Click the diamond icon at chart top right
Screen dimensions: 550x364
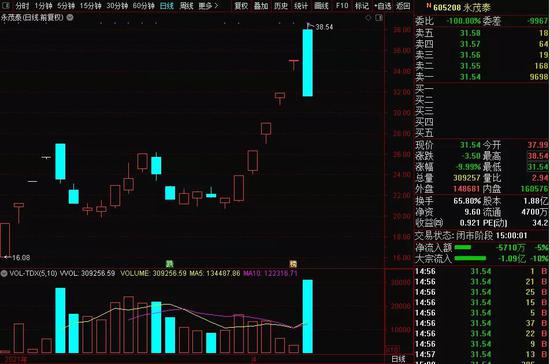pyautogui.click(x=368, y=18)
